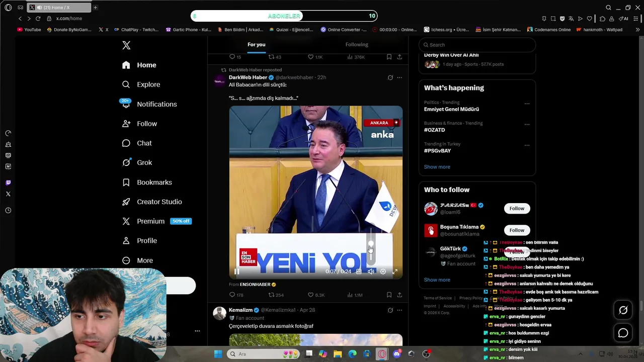Reload the page in browser toolbar

(38, 19)
